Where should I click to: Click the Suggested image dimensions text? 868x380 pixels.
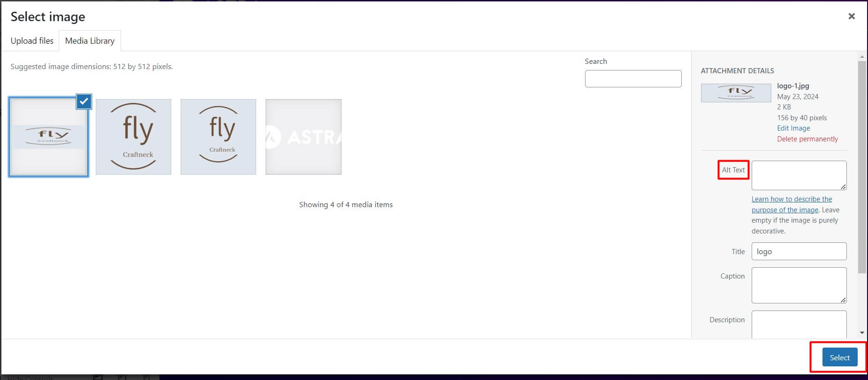(91, 67)
